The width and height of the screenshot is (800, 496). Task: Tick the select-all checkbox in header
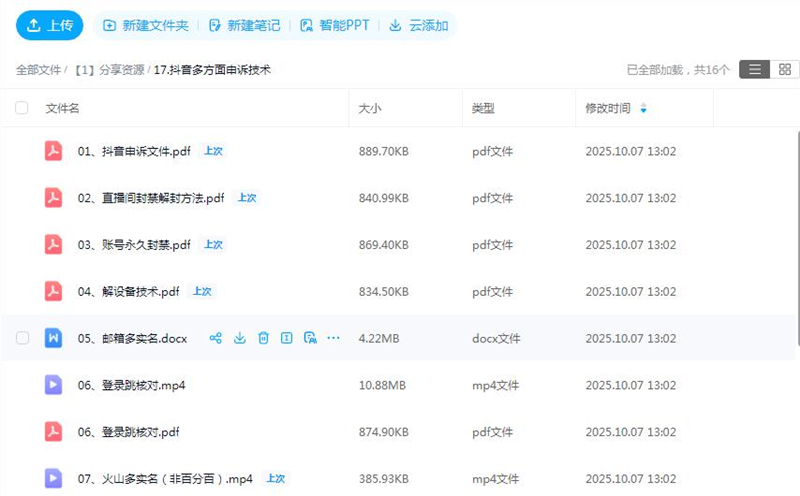(x=21, y=108)
